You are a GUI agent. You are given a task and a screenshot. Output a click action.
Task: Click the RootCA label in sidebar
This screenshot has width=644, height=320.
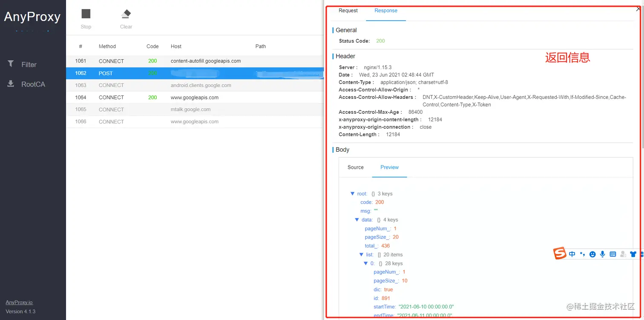click(x=33, y=84)
